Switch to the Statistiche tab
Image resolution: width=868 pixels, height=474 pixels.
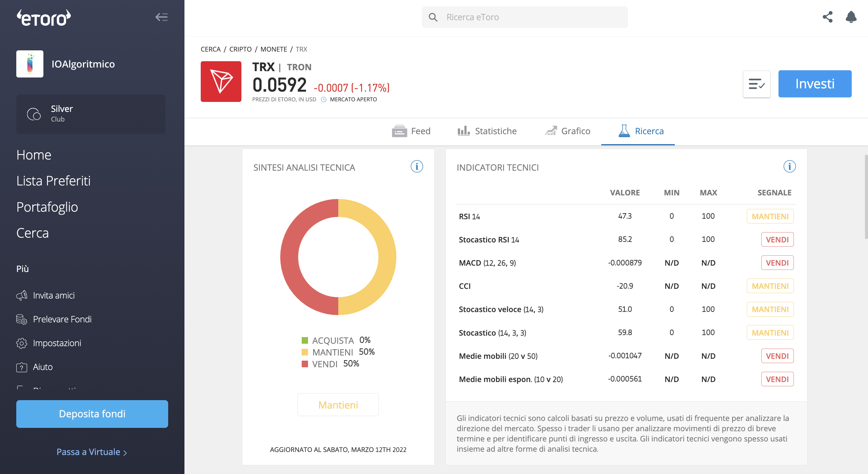[487, 131]
